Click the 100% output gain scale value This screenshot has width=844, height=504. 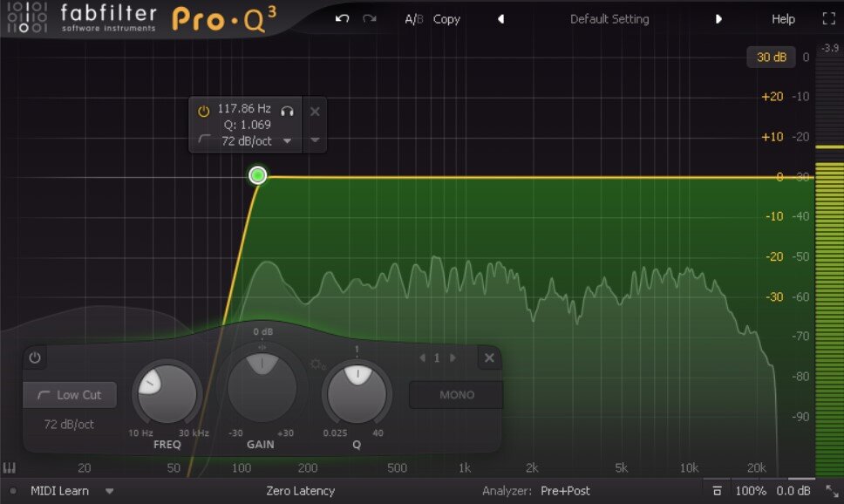[x=751, y=491]
